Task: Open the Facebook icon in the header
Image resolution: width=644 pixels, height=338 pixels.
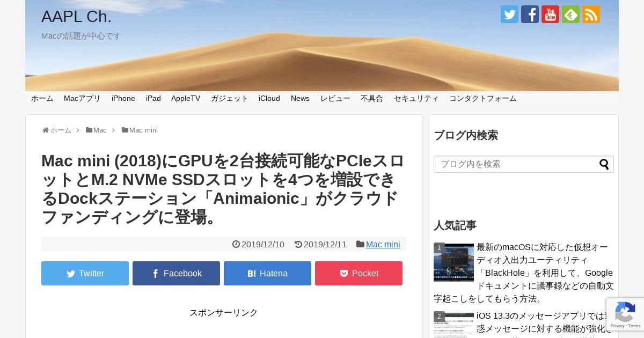Action: pyautogui.click(x=530, y=14)
